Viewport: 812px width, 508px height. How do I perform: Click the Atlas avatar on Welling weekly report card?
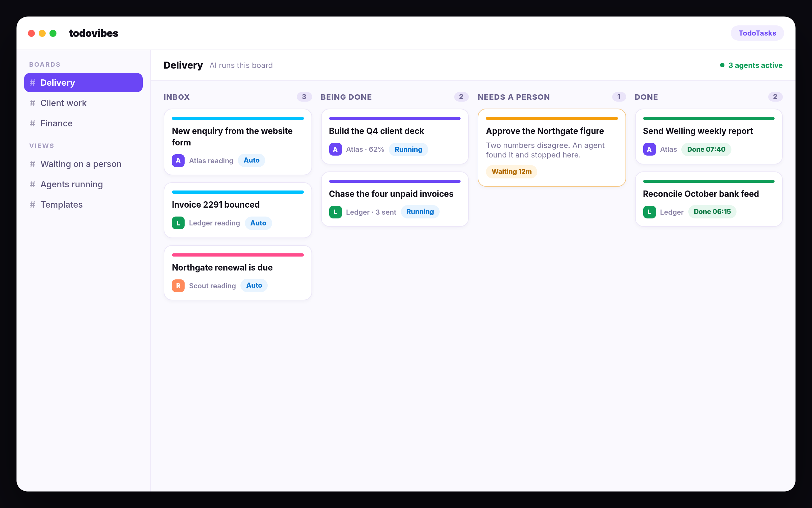tap(649, 150)
